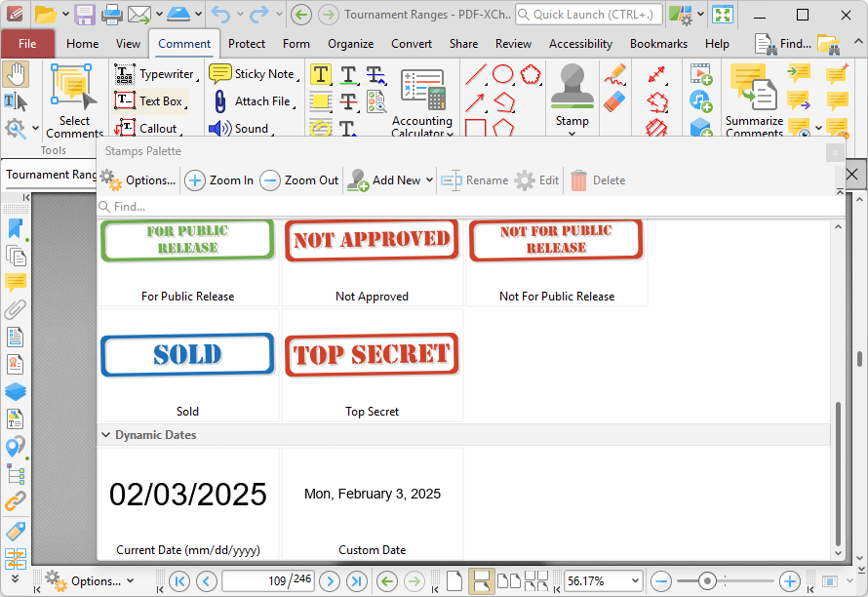
Task: Activate the Text Box tool
Action: click(x=149, y=100)
